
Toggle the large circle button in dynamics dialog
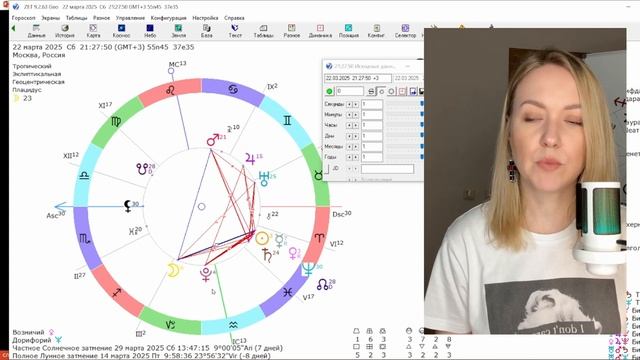[391, 91]
